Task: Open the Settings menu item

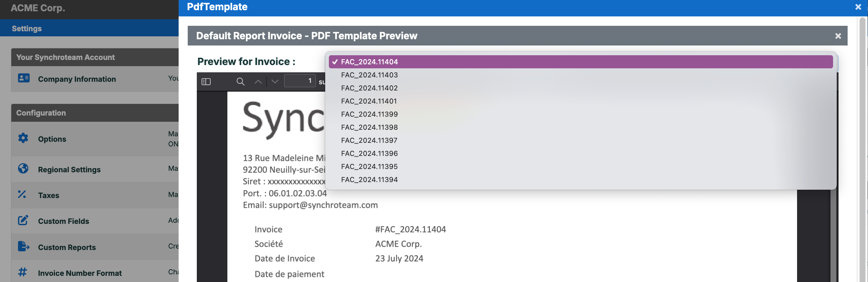Action: [x=27, y=28]
